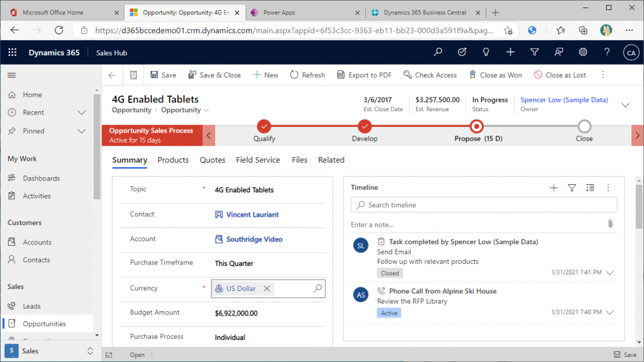
Task: Expand the Recent section chevron
Action: pos(82,112)
